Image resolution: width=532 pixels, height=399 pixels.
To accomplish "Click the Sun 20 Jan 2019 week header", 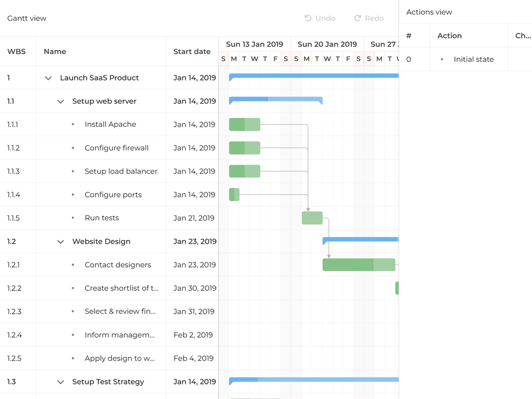I will 327,44.
